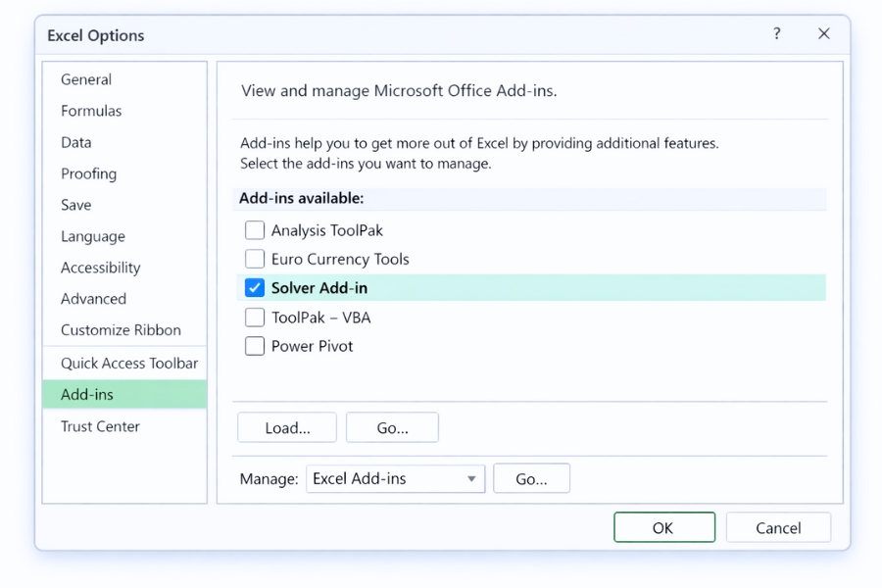882x588 pixels.
Task: Open the Manage Excel Add-ins dropdown
Action: pos(395,478)
